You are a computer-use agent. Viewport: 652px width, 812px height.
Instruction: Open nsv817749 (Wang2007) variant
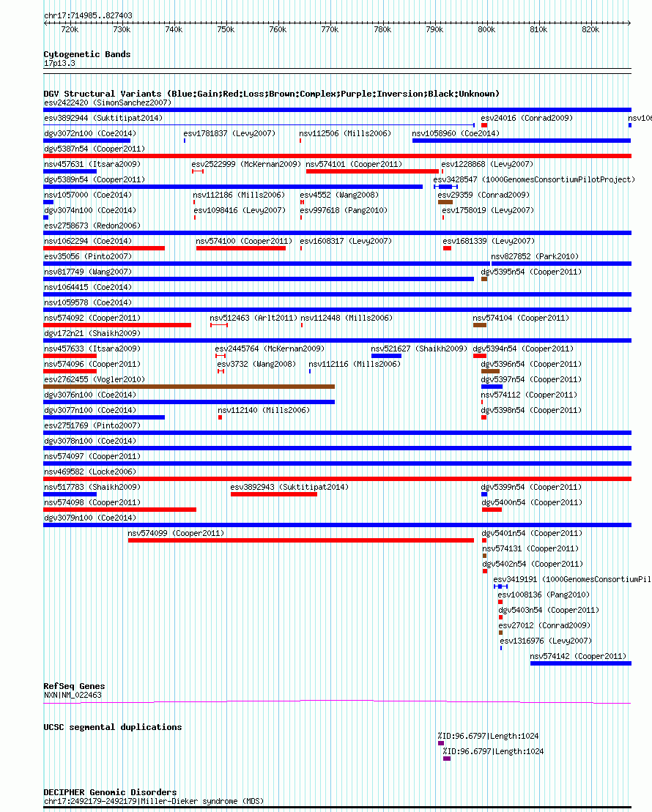(88, 272)
